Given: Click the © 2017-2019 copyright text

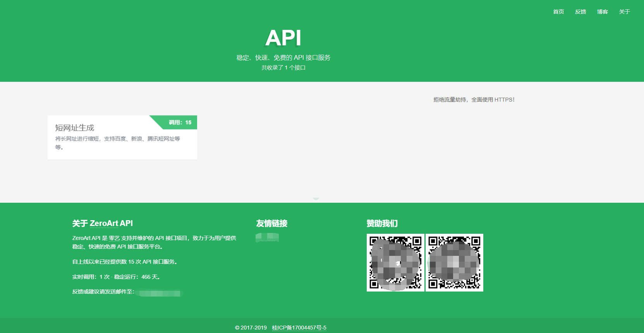Looking at the screenshot, I should pos(251,328).
